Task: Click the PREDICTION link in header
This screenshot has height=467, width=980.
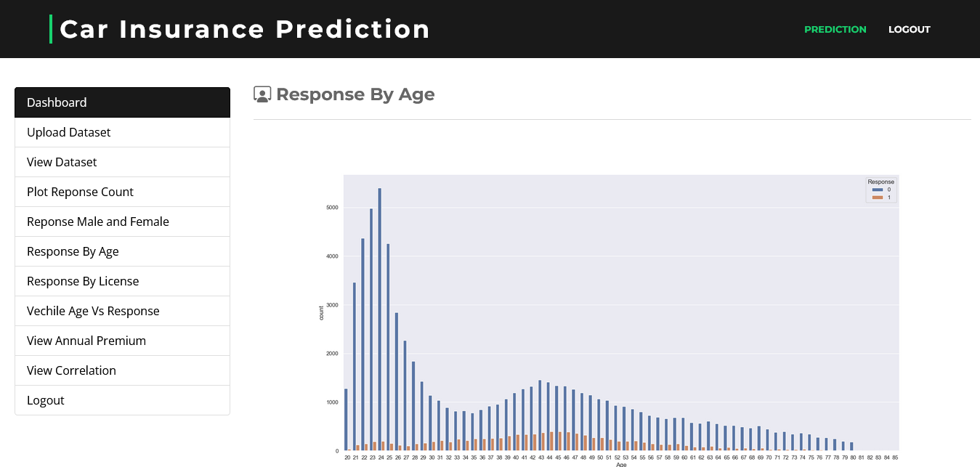Action: (835, 30)
